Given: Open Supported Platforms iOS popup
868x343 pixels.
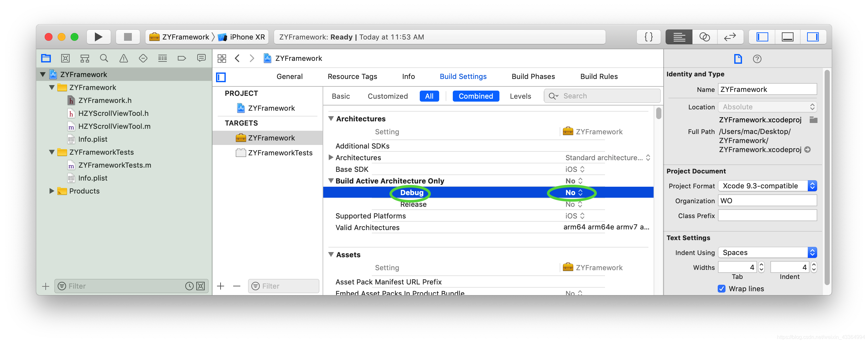Looking at the screenshot, I should pyautogui.click(x=575, y=216).
